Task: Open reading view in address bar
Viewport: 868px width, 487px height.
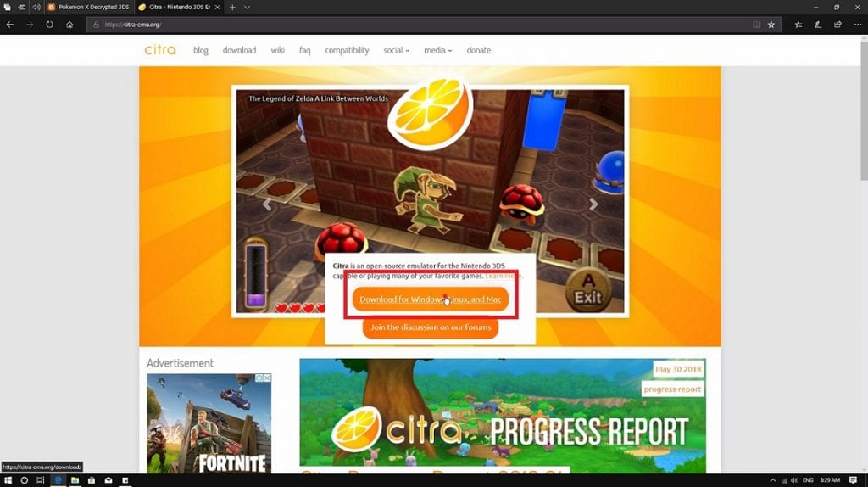Action: coord(756,25)
